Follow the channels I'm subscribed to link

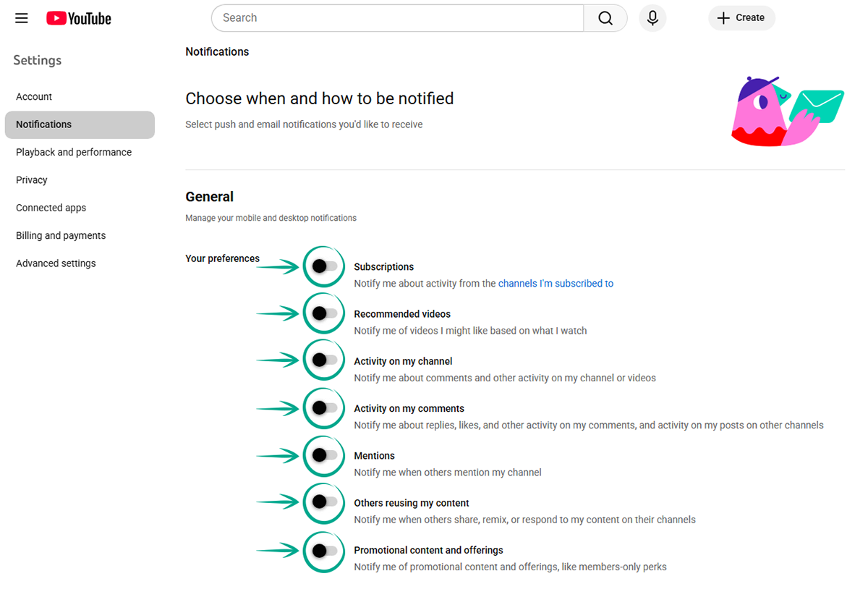coord(556,284)
